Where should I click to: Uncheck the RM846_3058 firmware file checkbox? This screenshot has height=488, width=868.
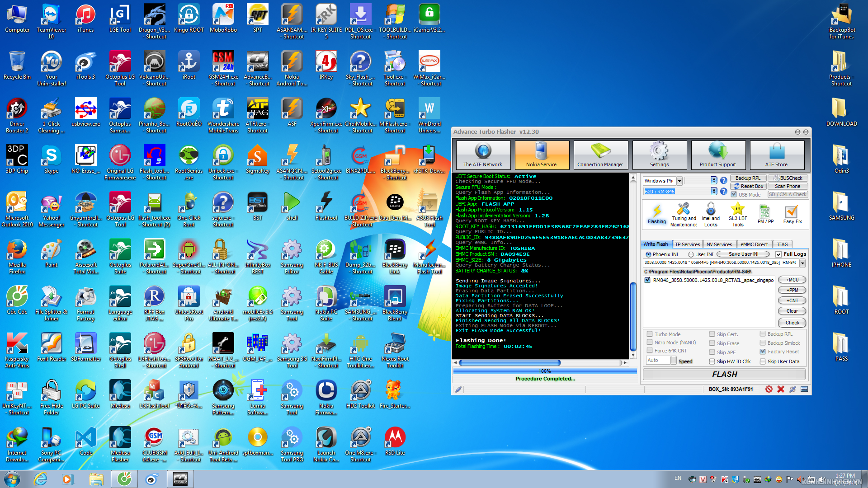[647, 280]
